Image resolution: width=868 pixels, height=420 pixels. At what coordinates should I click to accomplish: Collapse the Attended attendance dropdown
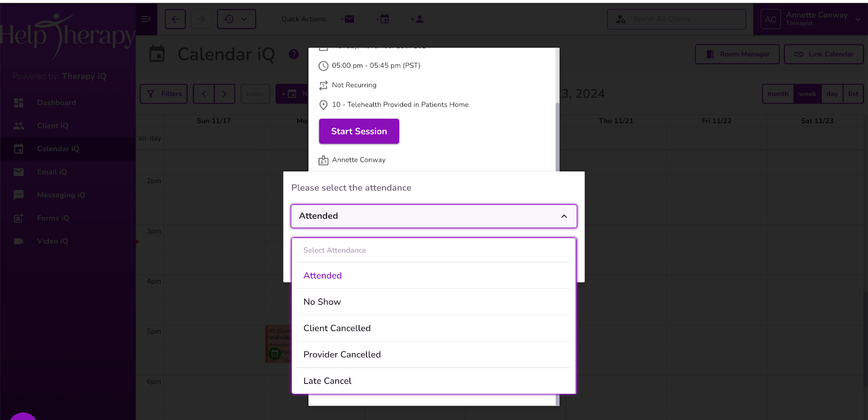(434, 216)
